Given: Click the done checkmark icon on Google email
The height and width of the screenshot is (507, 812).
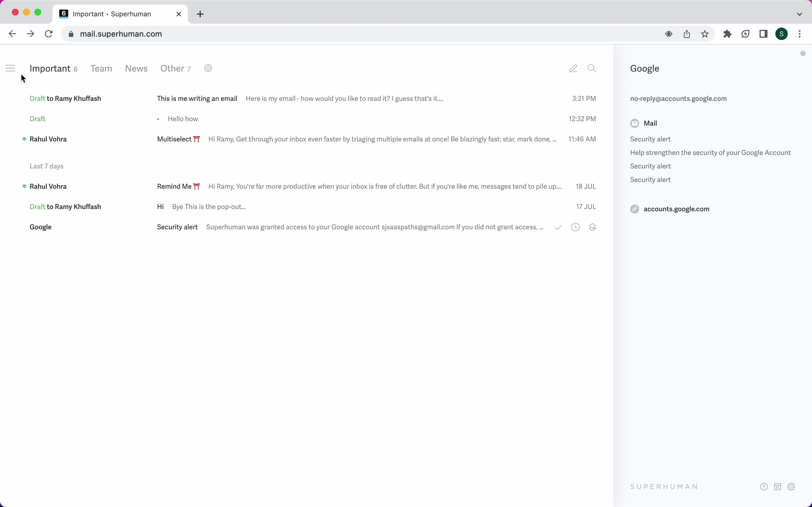Looking at the screenshot, I should pyautogui.click(x=558, y=227).
